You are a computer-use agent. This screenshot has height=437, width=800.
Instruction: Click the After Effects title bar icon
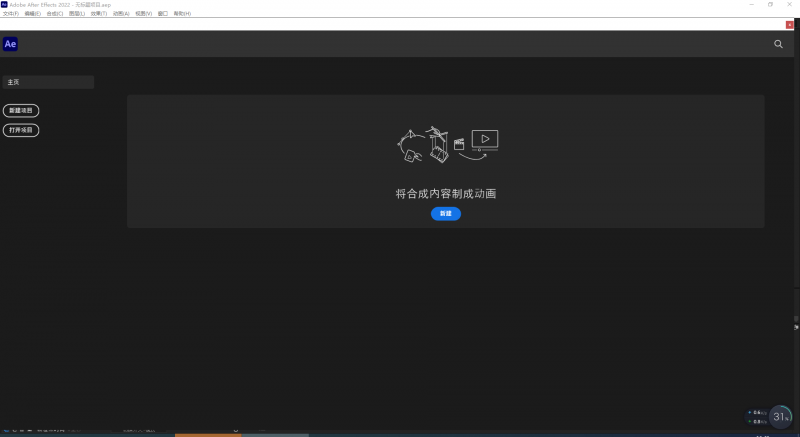(4, 4)
